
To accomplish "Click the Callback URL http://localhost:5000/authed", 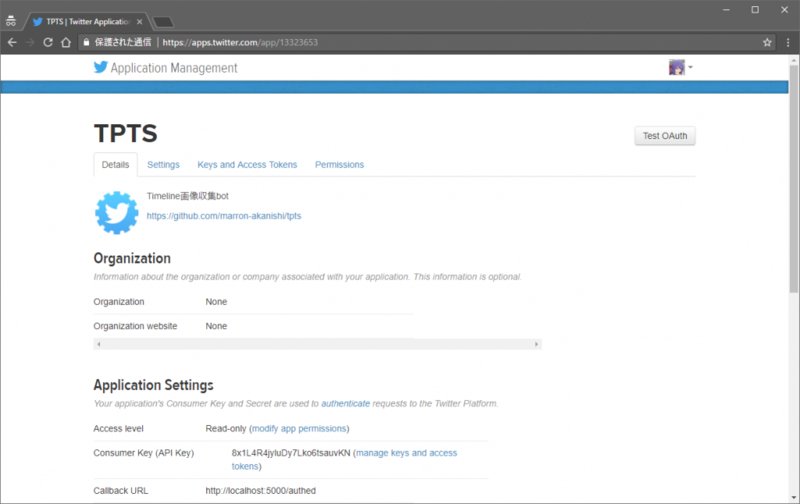I will pyautogui.click(x=261, y=491).
